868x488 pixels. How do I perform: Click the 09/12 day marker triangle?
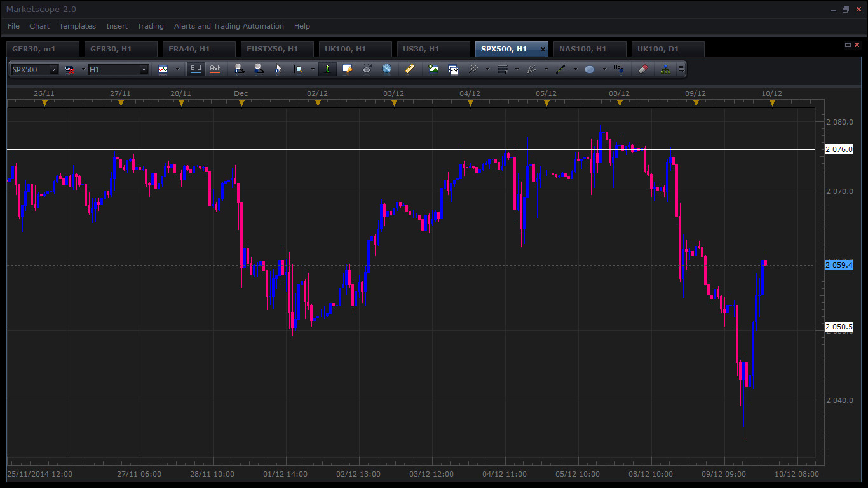pos(696,103)
